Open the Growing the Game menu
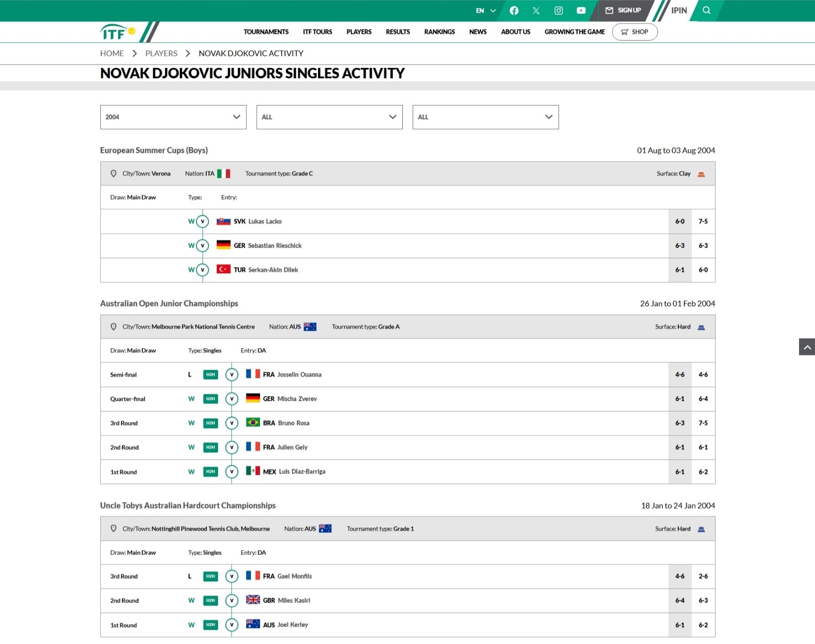The width and height of the screenshot is (815, 644). [575, 32]
